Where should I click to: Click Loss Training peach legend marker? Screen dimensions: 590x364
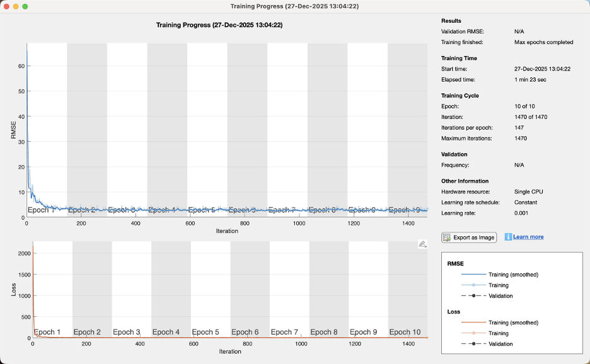[x=473, y=333]
